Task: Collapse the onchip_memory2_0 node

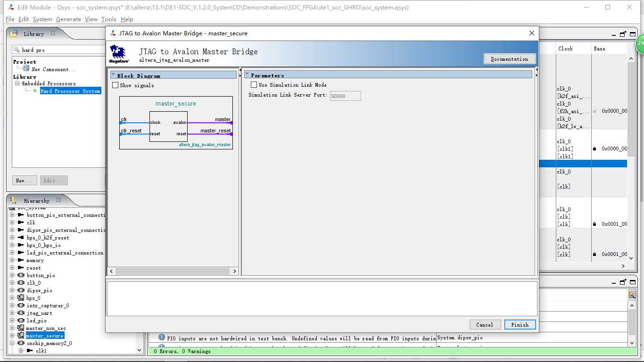Action: tap(12, 343)
